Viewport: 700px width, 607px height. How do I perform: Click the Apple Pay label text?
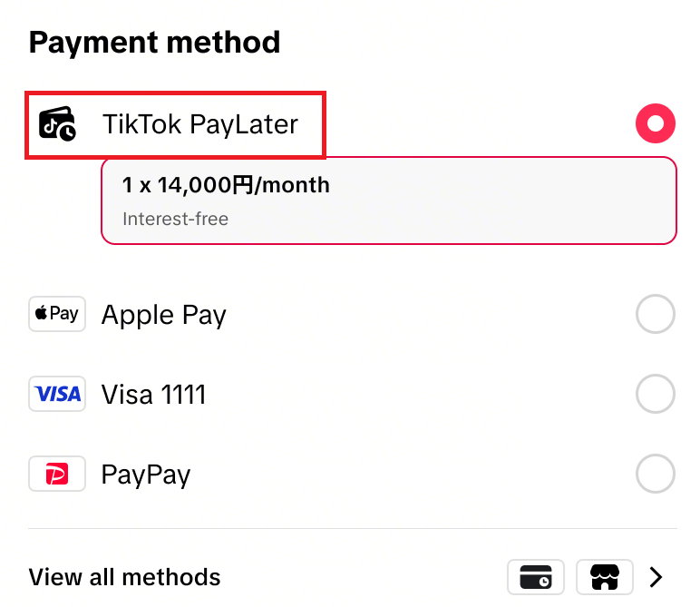(x=164, y=315)
